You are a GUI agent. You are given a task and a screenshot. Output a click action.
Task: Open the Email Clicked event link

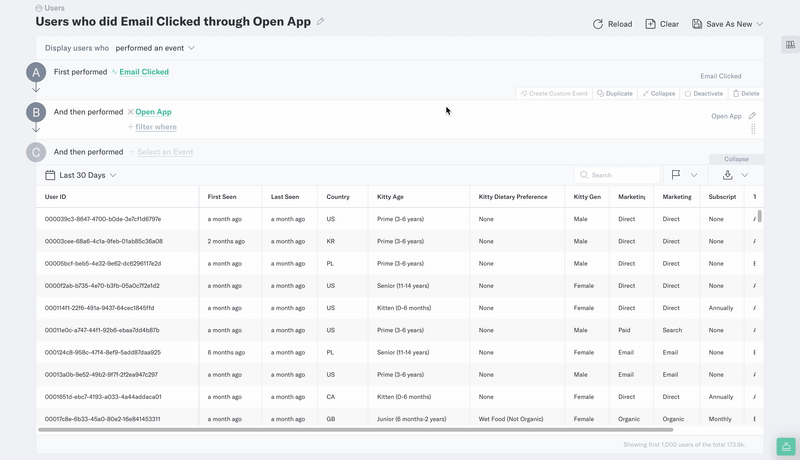(x=144, y=72)
